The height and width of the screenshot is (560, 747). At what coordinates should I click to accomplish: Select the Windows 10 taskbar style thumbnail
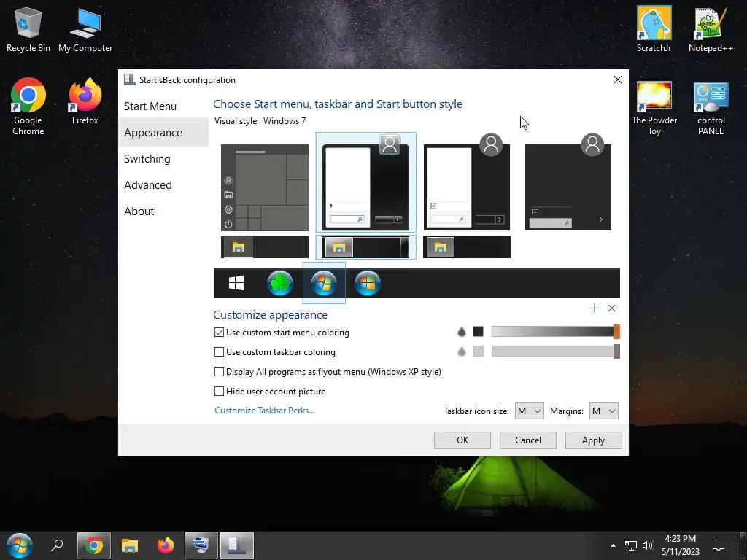pos(264,247)
